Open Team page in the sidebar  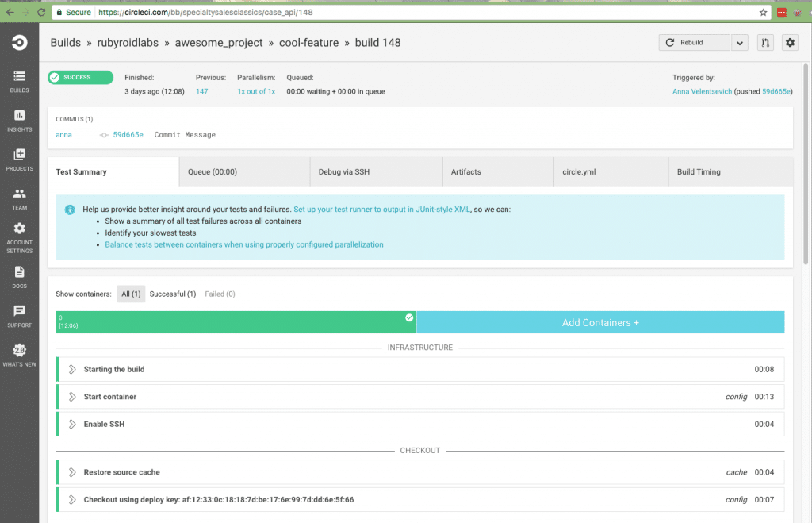(19, 198)
